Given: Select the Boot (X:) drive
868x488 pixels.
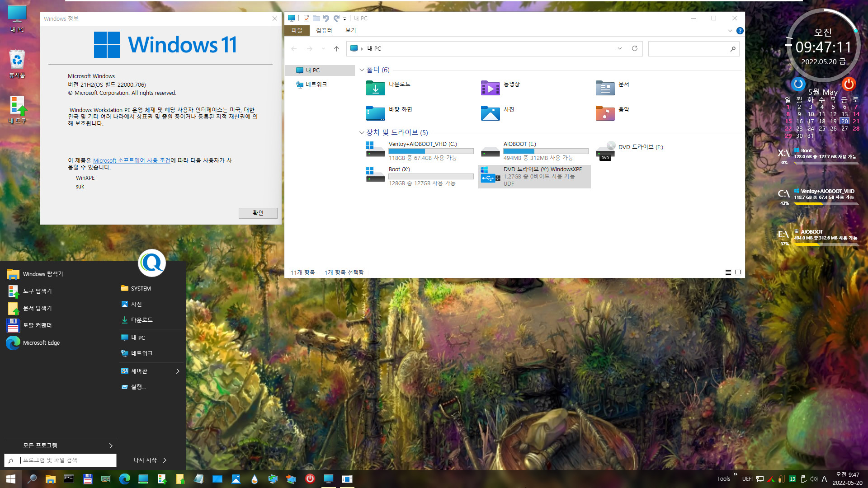Looking at the screenshot, I should click(x=419, y=176).
